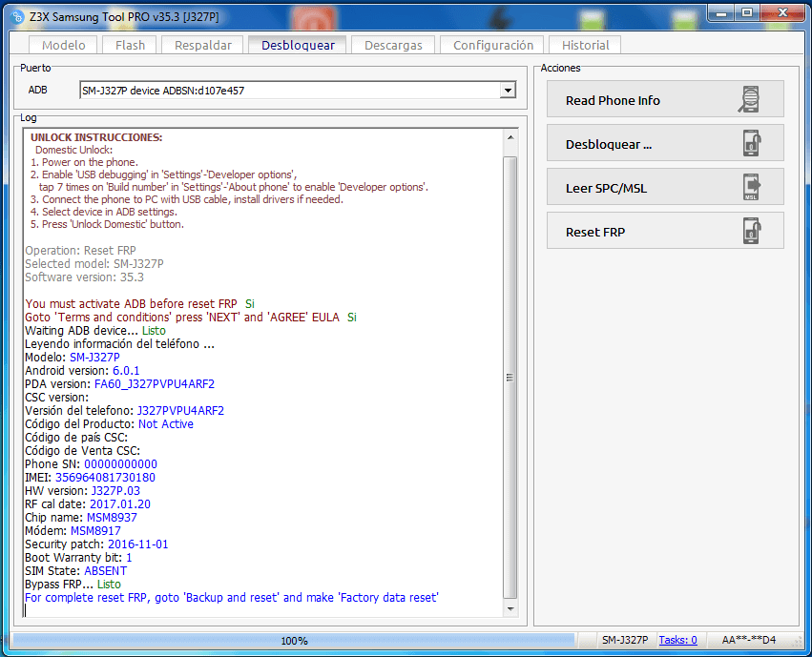Viewport: 812px width, 657px height.
Task: Click the SM-J327P status bar entry
Action: (x=625, y=640)
